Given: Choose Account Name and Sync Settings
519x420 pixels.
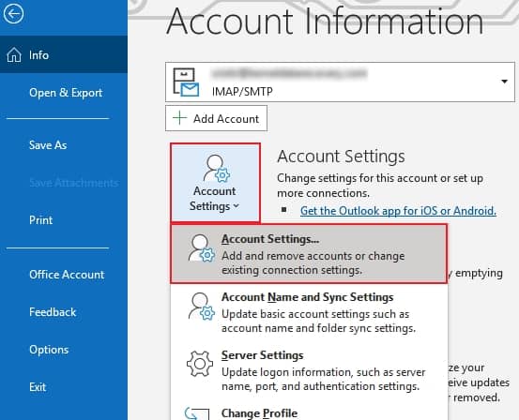Looking at the screenshot, I should 309,312.
